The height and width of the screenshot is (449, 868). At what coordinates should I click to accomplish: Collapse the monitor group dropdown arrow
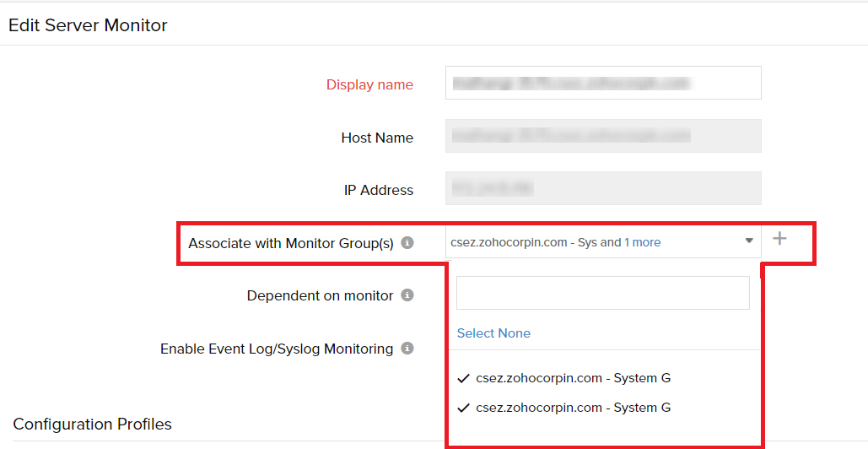[x=749, y=241]
